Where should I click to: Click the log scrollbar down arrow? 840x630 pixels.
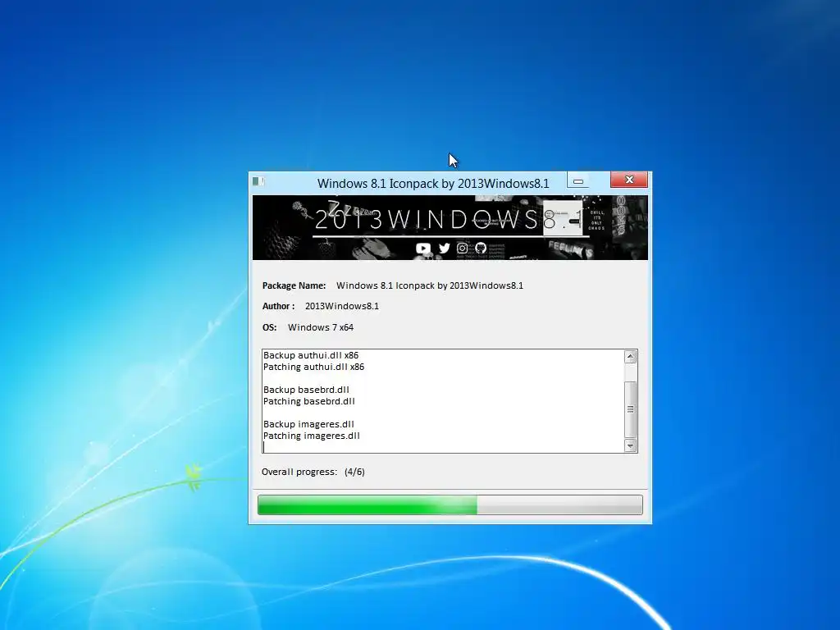(631, 445)
